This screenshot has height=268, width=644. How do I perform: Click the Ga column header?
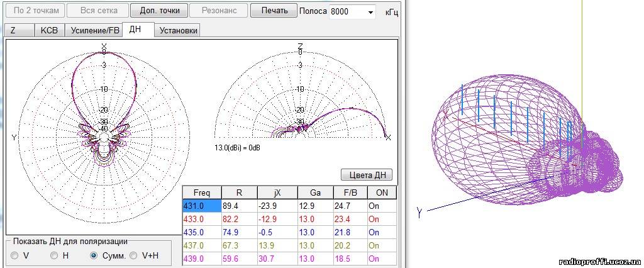[316, 193]
